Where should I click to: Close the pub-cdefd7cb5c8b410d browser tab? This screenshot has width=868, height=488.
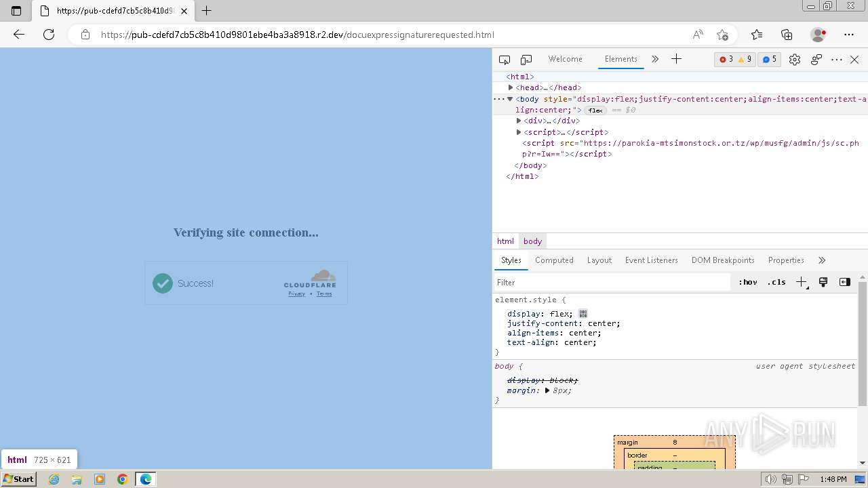(x=184, y=11)
